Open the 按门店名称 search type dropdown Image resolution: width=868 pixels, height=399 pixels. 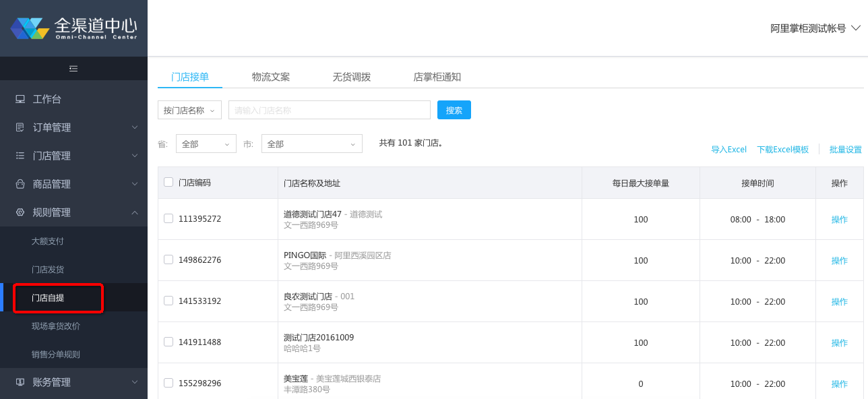(x=189, y=110)
